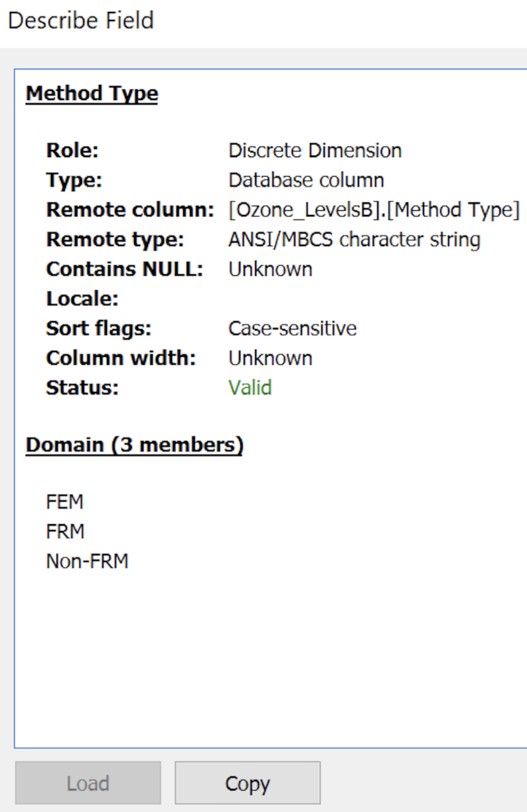This screenshot has height=812, width=527.
Task: Select the FRM domain member
Action: (x=65, y=531)
